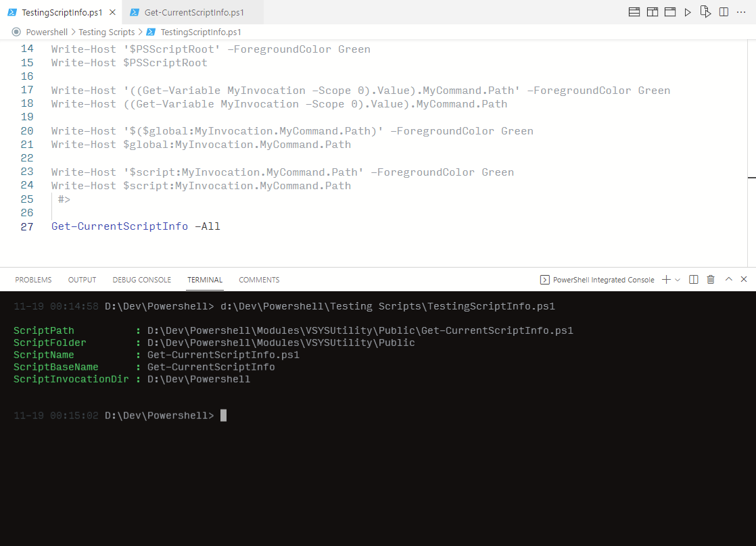
Task: Click ScriptFolder label in terminal output
Action: click(x=49, y=343)
